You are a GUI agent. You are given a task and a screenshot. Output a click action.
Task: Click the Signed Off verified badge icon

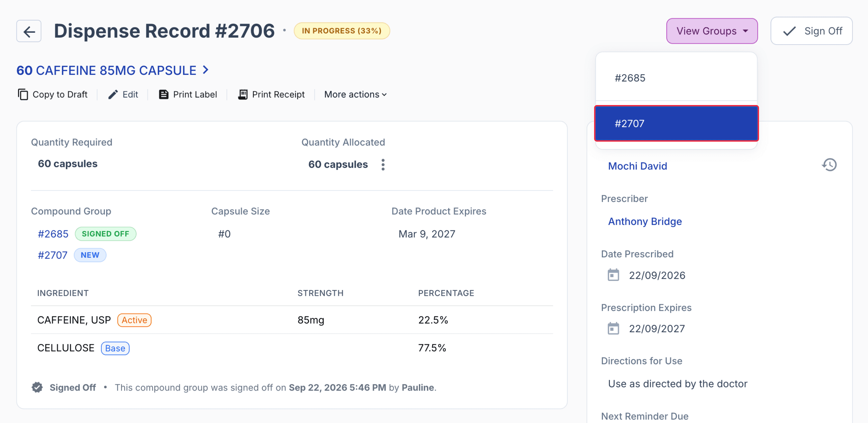[37, 387]
